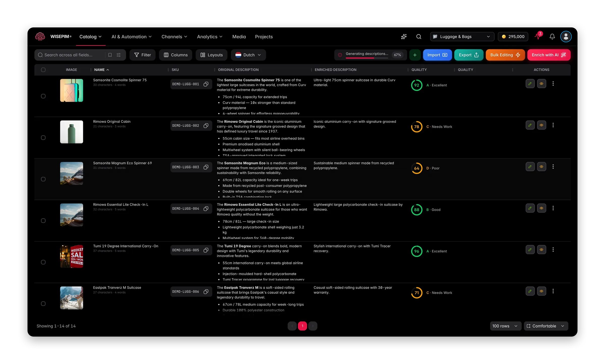This screenshot has width=605, height=364.
Task: Open the Columns settings button
Action: (175, 55)
